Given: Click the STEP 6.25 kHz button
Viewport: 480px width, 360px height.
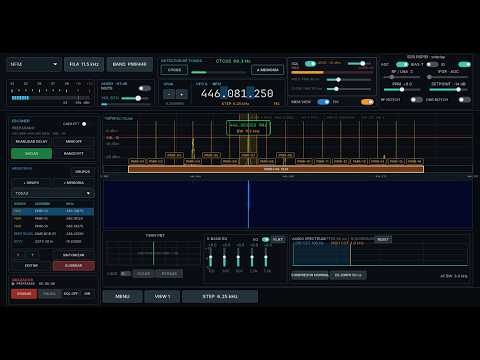Looking at the screenshot, I should (220, 296).
